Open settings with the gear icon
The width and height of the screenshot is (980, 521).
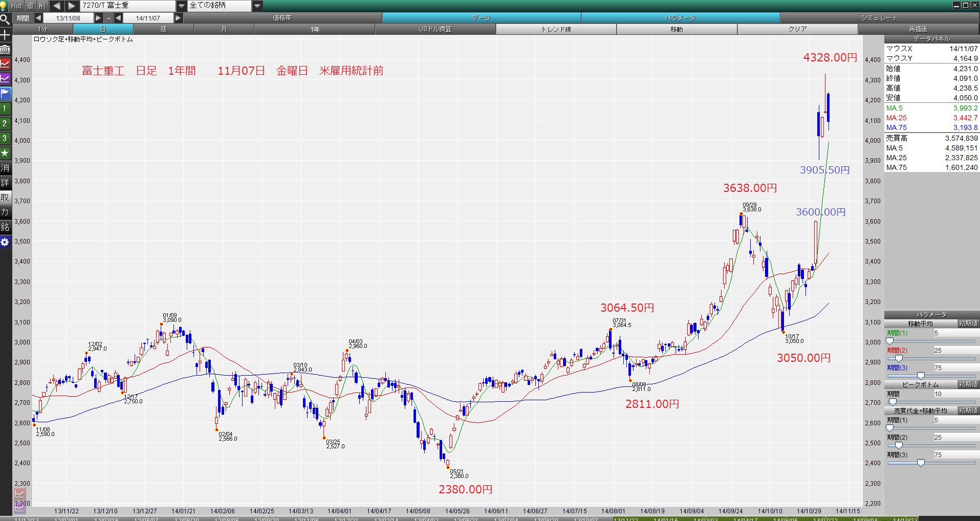click(5, 242)
